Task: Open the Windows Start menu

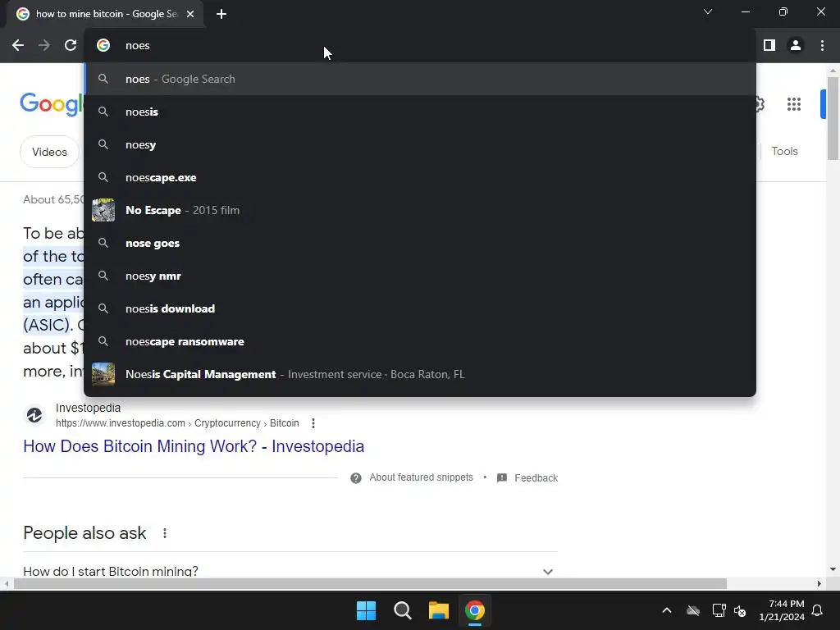Action: coord(367,610)
